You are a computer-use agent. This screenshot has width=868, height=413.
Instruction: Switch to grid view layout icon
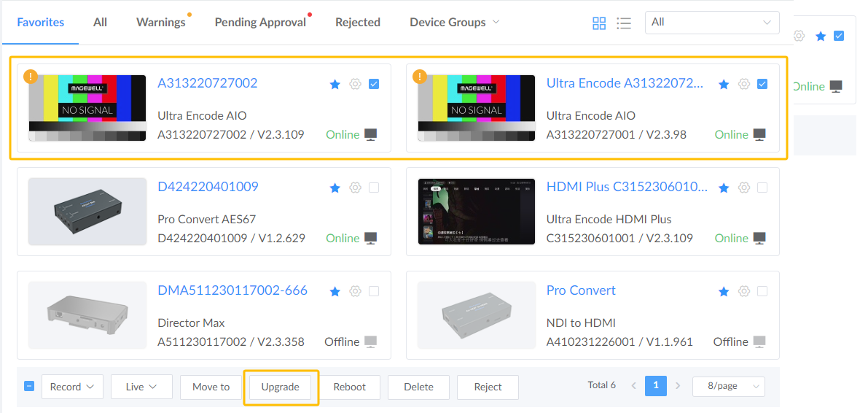coord(599,23)
